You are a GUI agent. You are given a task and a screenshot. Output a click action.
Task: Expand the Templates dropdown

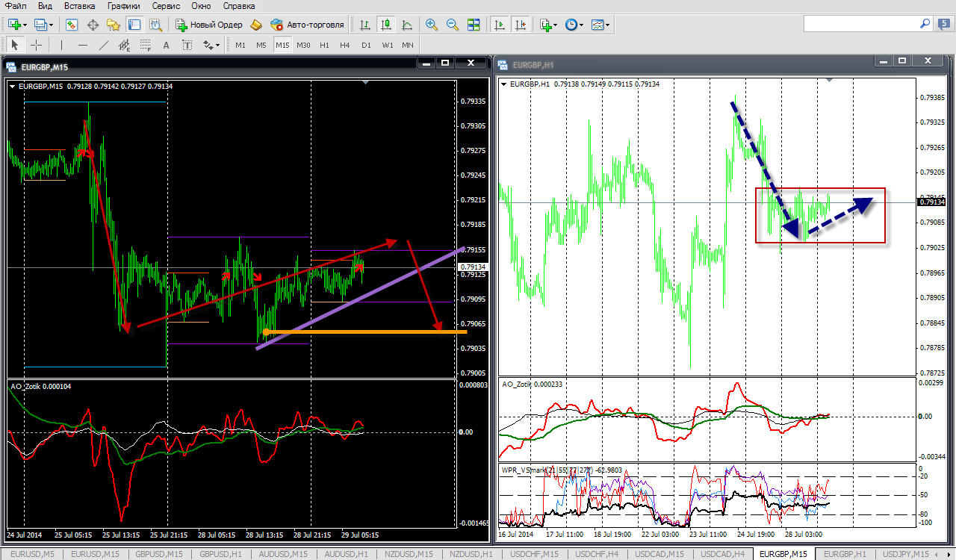coord(600,25)
